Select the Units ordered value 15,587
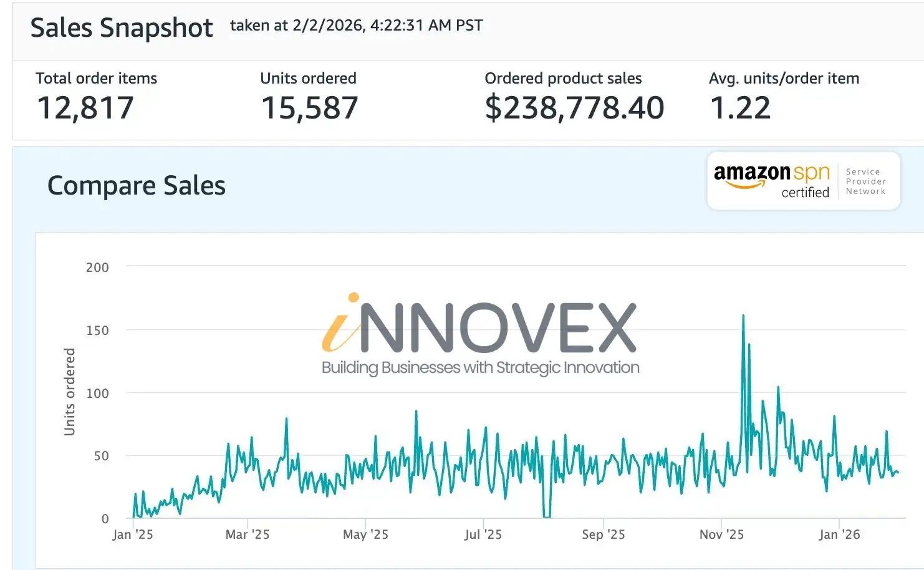This screenshot has width=924, height=570. click(x=309, y=107)
